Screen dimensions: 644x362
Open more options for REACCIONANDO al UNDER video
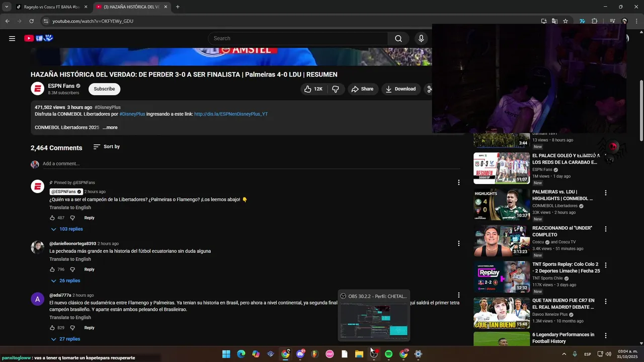pyautogui.click(x=606, y=229)
